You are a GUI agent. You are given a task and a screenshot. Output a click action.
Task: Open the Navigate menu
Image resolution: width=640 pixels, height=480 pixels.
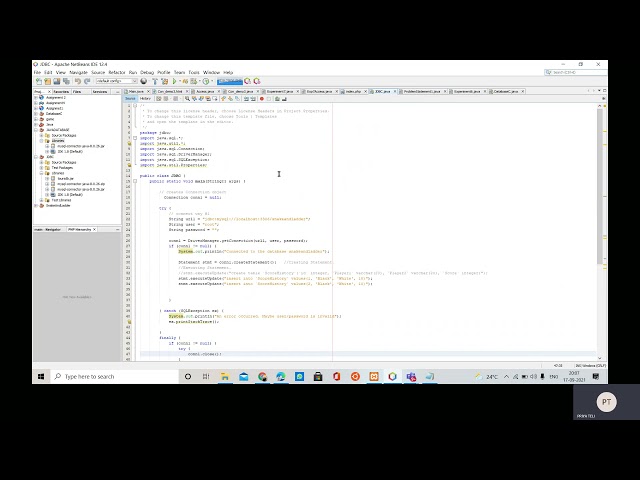[x=78, y=72]
